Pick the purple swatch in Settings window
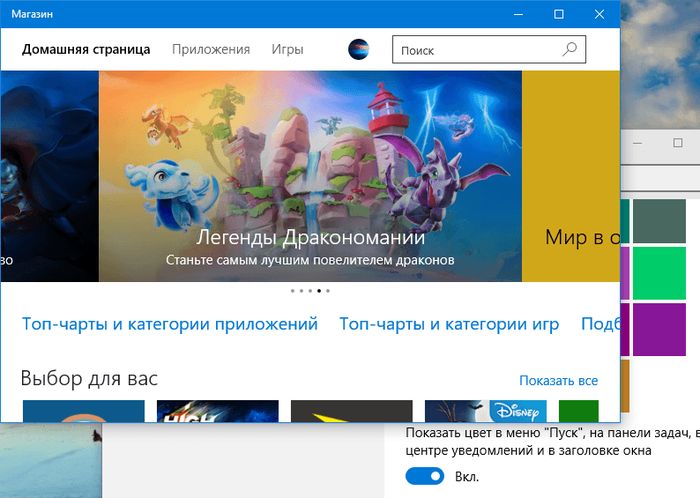 click(x=659, y=329)
